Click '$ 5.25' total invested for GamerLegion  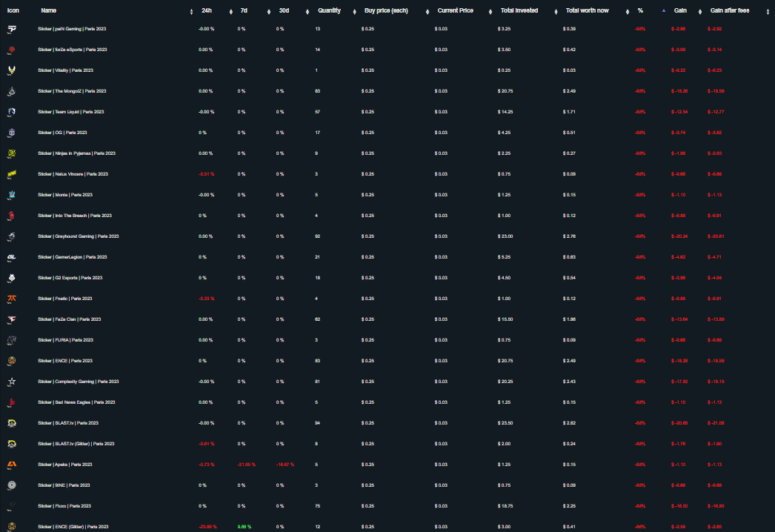(504, 258)
